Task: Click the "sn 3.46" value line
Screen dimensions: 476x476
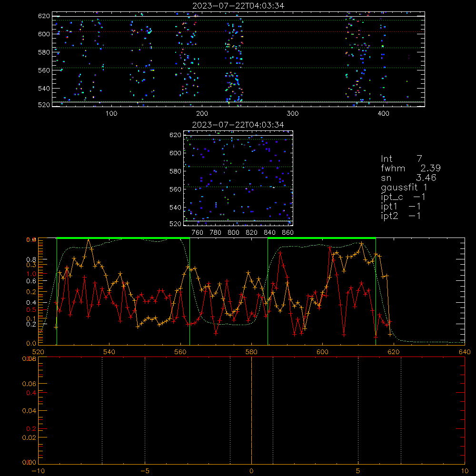Action: point(408,178)
